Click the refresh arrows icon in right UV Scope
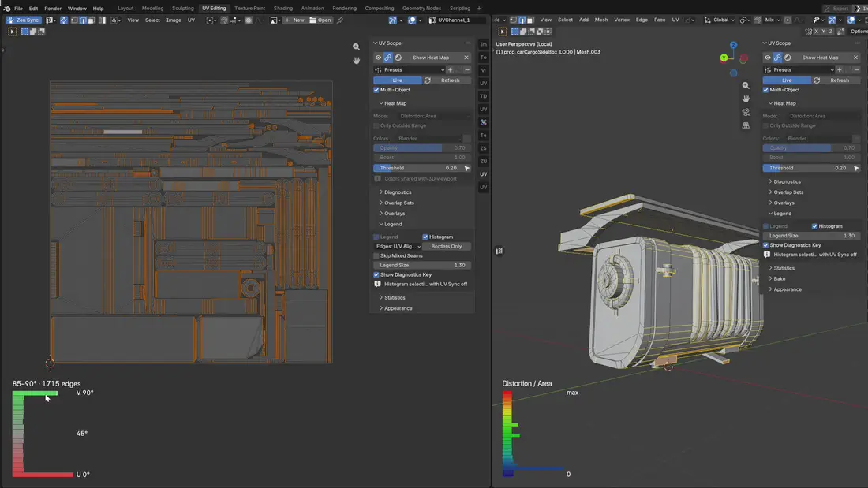The height and width of the screenshot is (488, 868). point(817,80)
